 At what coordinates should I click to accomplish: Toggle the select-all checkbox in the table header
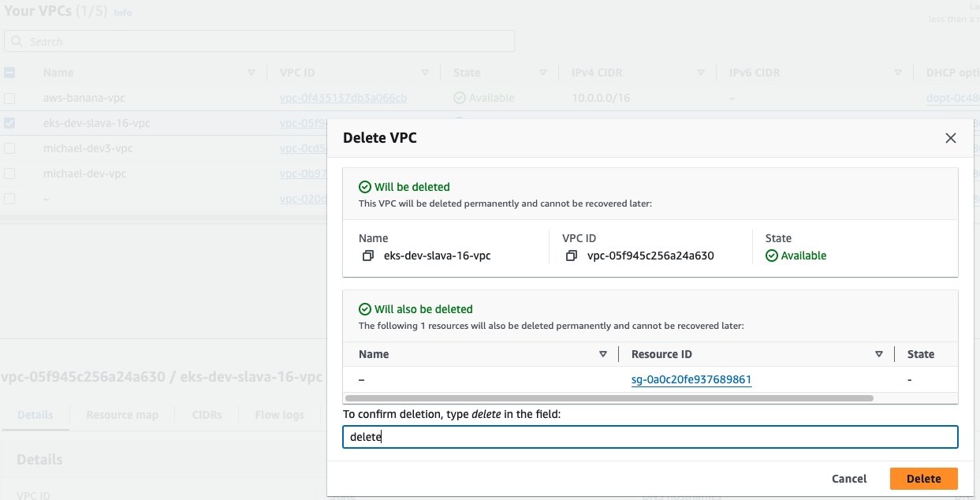click(9, 72)
